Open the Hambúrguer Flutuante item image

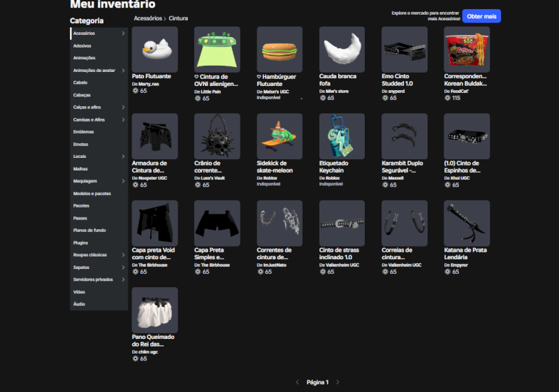coord(279,50)
